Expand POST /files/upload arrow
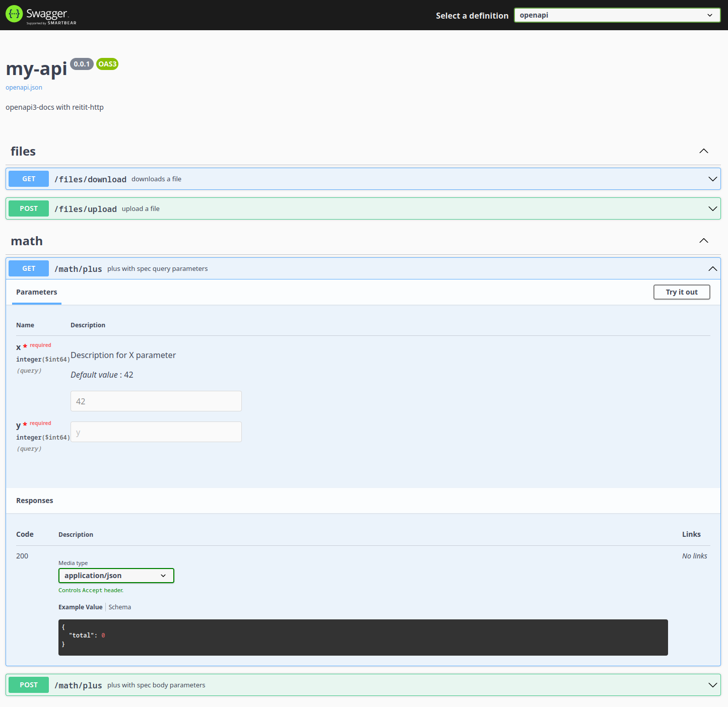This screenshot has height=707, width=728. (x=712, y=208)
